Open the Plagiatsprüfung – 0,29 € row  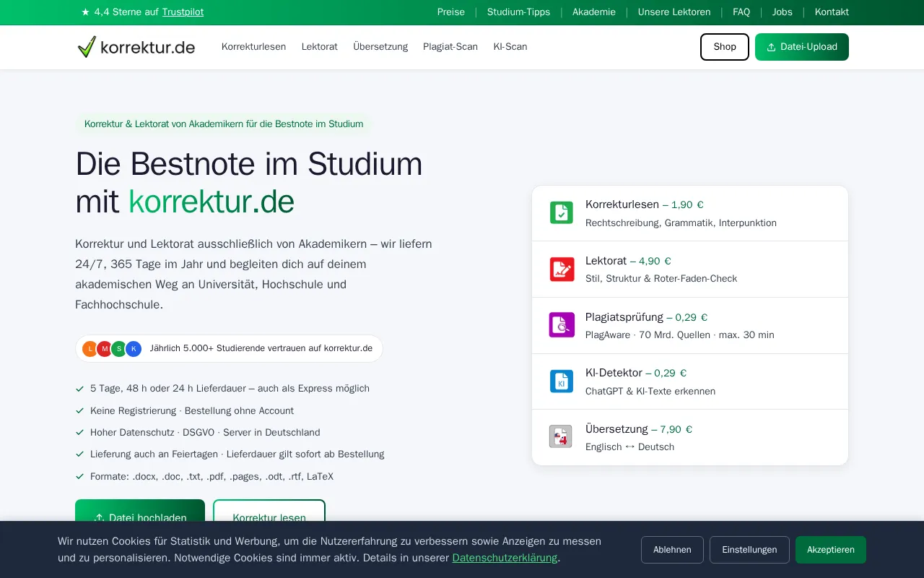[x=690, y=326]
